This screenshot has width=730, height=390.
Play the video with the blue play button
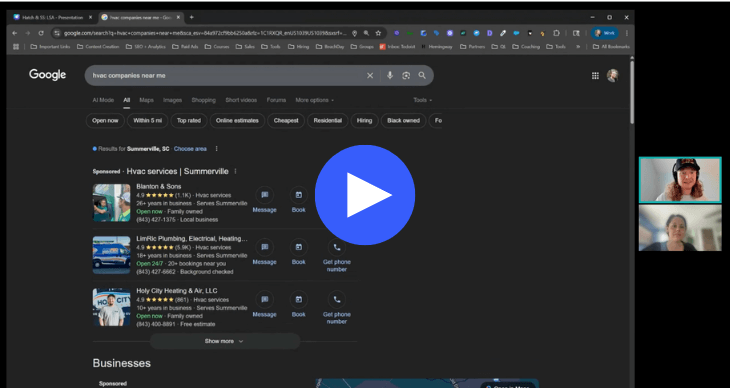[x=365, y=195]
